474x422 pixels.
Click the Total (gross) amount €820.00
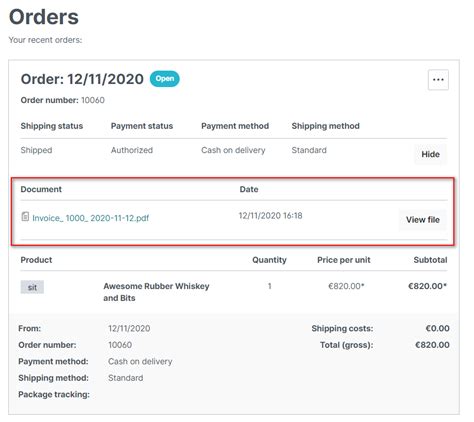click(432, 345)
